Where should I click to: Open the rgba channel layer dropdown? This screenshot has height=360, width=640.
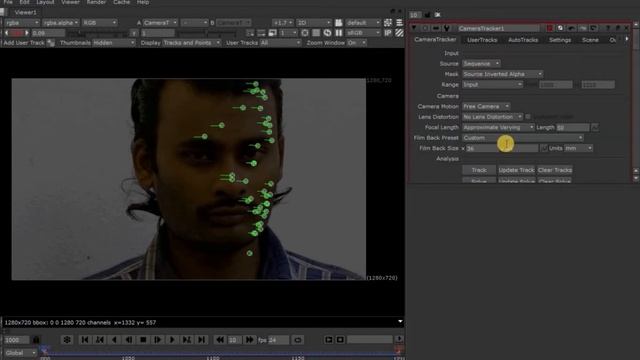coord(22,22)
